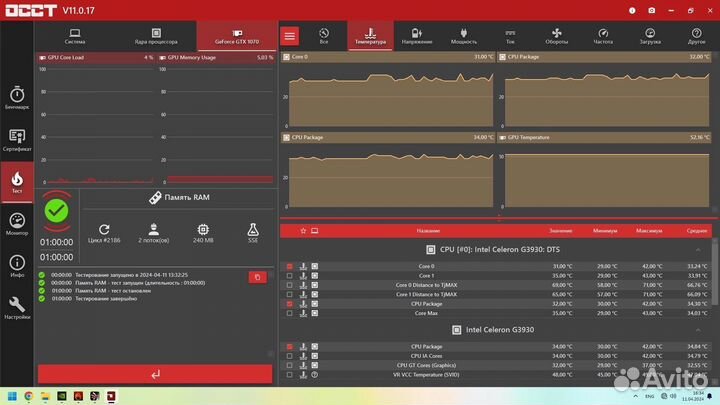Check the VR VCC Temperature (SVID) checkbox
The image size is (720, 405).
point(289,375)
